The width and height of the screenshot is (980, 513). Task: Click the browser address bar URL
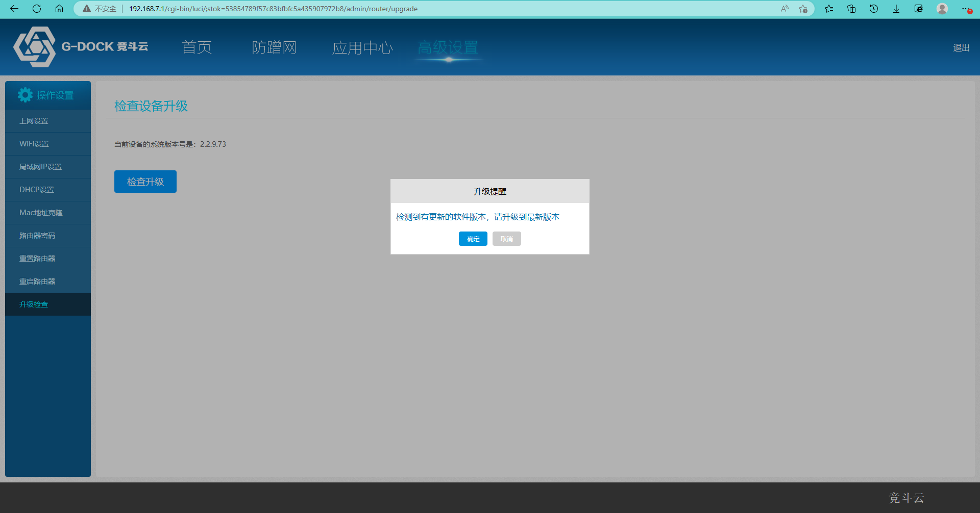(x=273, y=9)
